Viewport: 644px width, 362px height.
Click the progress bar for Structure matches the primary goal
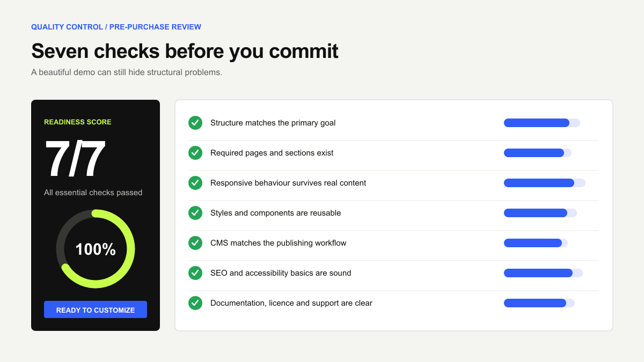coord(542,123)
